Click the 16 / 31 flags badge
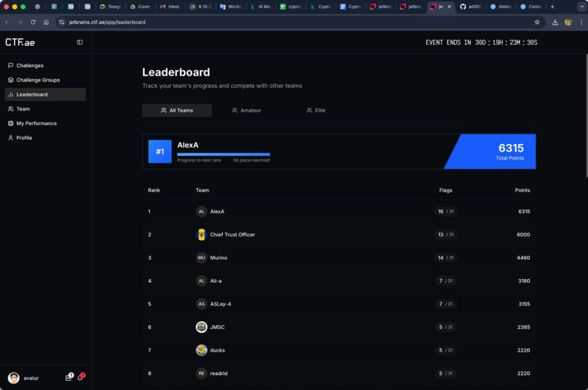 [446, 211]
